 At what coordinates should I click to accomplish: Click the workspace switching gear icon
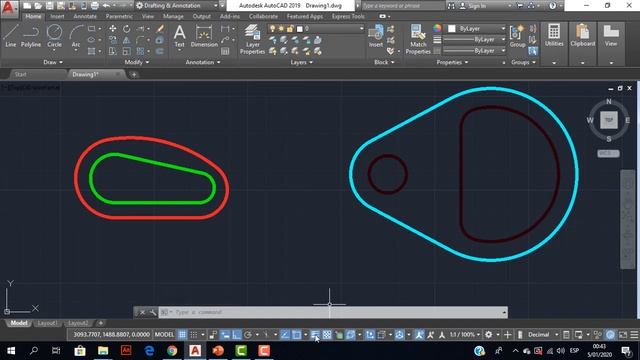[x=489, y=335]
